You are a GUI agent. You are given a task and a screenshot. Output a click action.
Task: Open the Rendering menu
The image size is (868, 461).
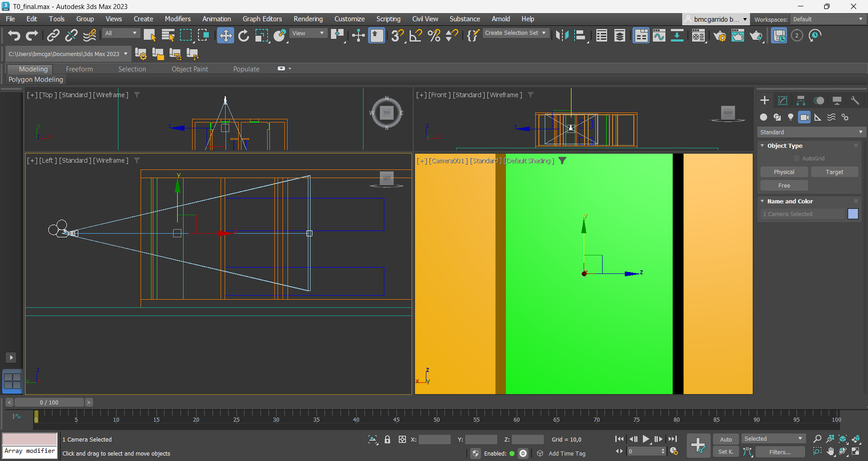pos(308,19)
